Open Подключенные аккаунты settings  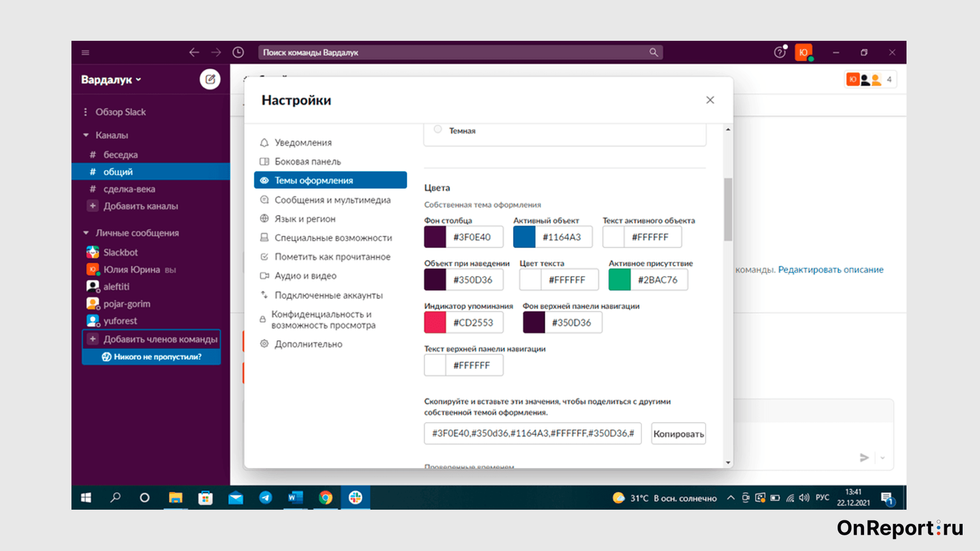coord(330,295)
